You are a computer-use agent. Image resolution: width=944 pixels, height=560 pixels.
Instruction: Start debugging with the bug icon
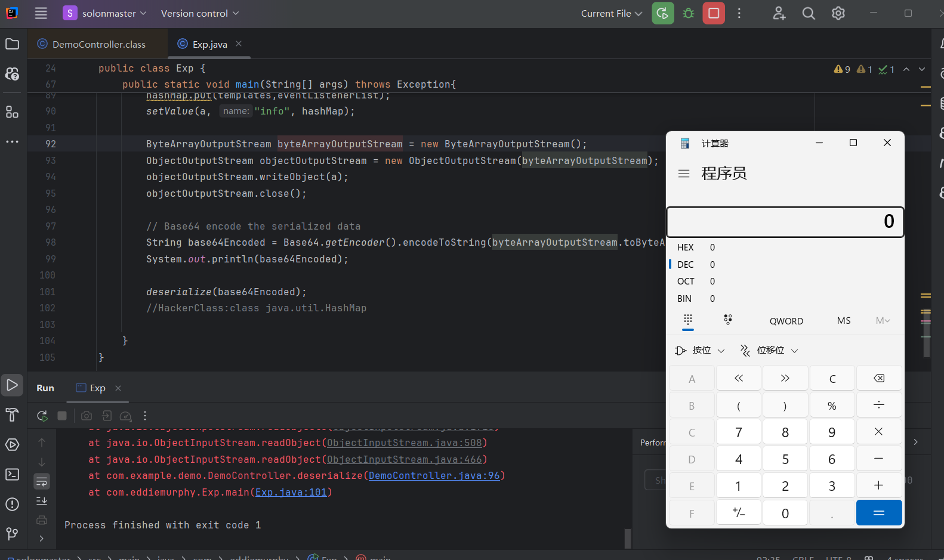[688, 13]
